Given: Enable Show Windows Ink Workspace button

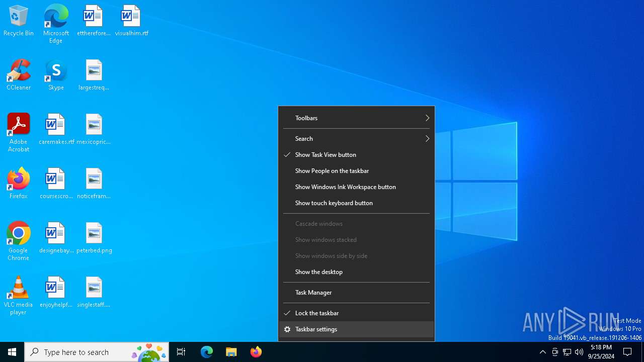Looking at the screenshot, I should [x=356, y=187].
